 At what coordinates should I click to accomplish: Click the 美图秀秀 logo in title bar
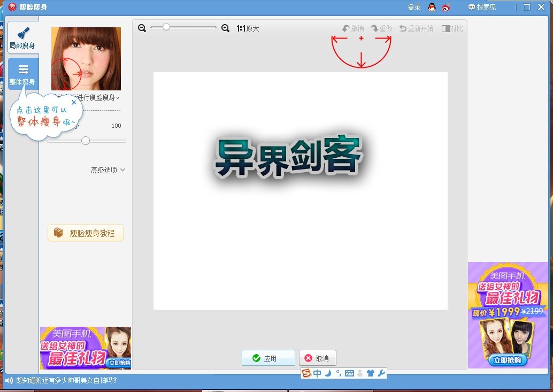[12, 7]
